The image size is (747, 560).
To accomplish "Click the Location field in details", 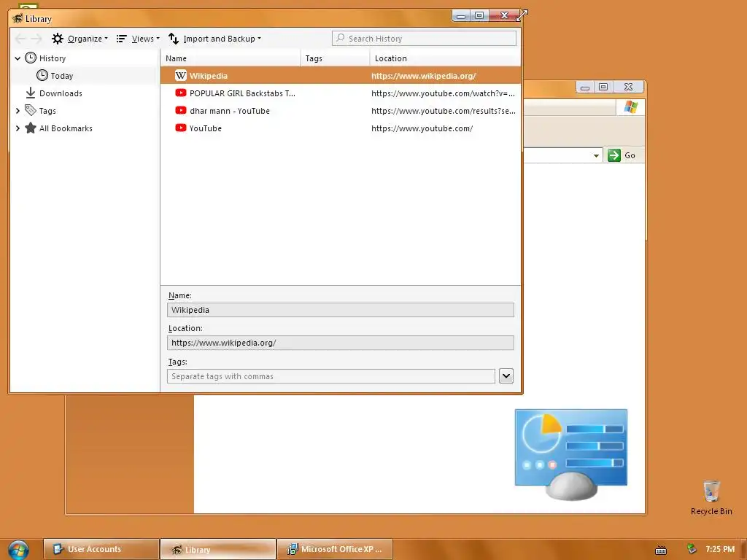I will 341,343.
